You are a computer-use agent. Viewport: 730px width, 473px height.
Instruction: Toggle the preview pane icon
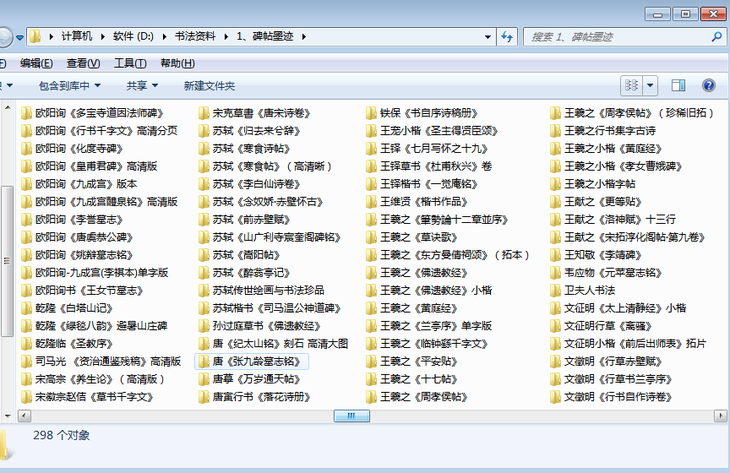pyautogui.click(x=681, y=86)
